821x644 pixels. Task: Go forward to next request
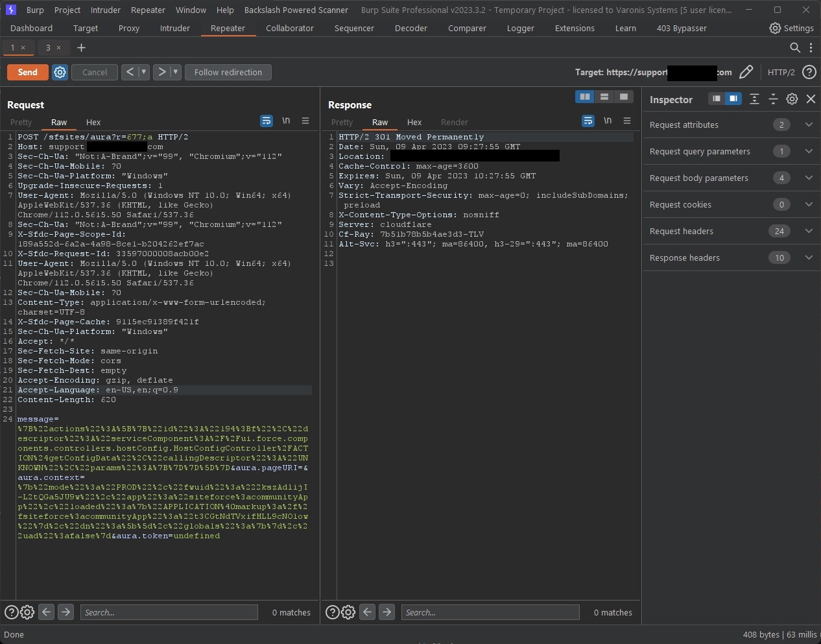click(162, 72)
